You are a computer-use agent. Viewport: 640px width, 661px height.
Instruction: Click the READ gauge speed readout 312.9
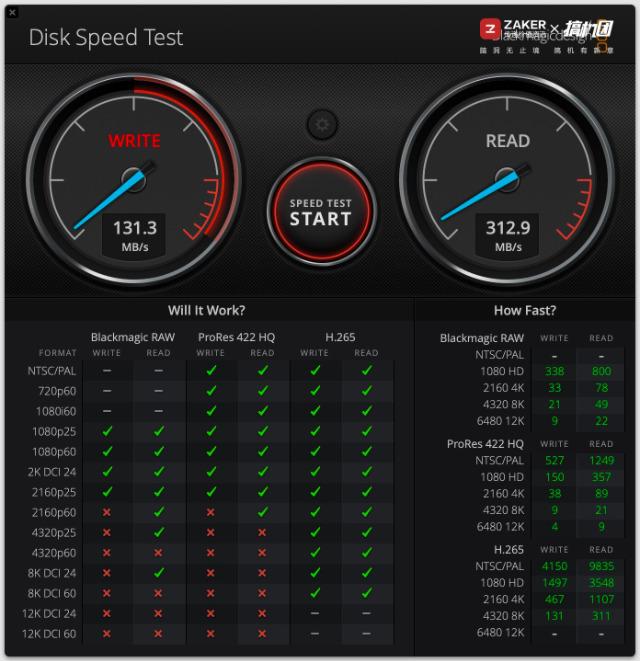coord(508,228)
